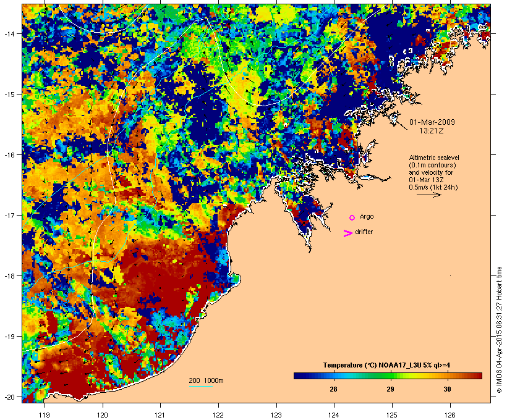Image resolution: width=507 pixels, height=420 pixels.
Task: Click the 'Argo' legend label
Action: point(367,216)
